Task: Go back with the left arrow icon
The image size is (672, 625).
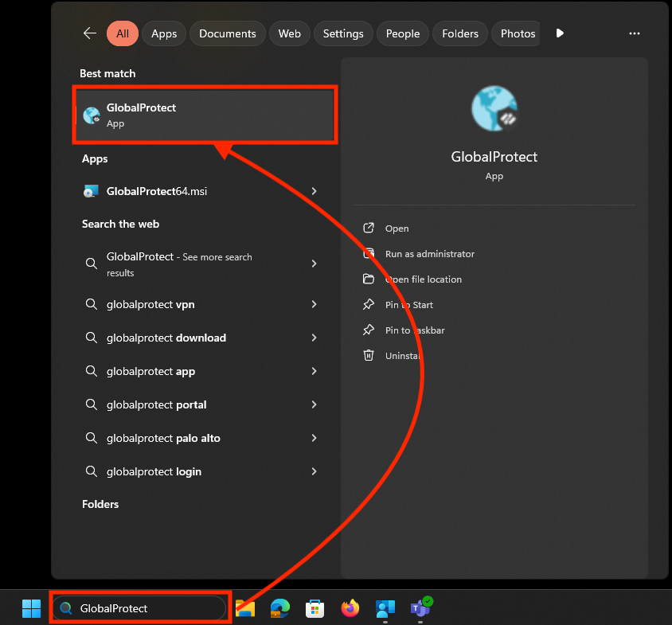Action: click(89, 33)
